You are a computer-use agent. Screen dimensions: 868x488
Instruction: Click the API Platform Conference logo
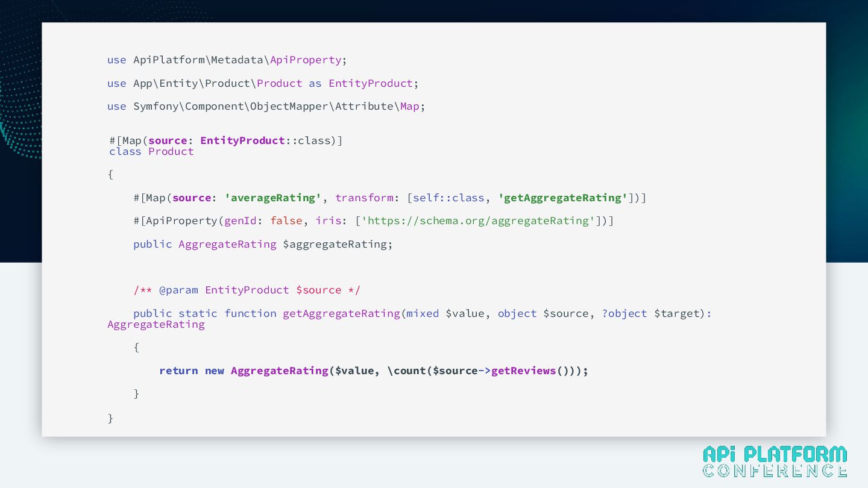775,461
